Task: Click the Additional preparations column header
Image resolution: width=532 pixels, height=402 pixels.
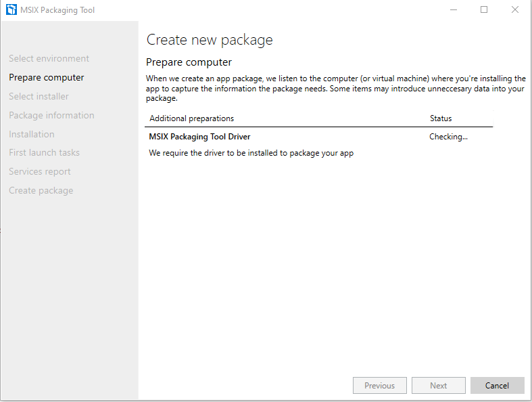Action: [191, 118]
